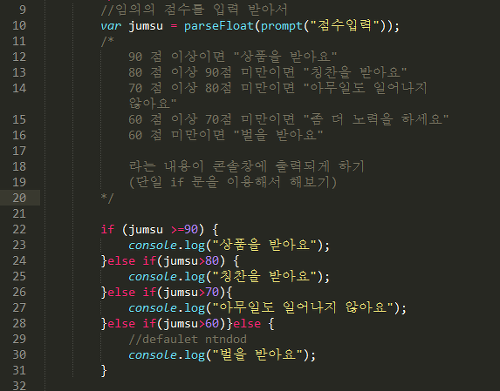Click the comment (단일 if 문을 이용해서 해보기)
Screen dimensions: 500x391
click(233, 182)
